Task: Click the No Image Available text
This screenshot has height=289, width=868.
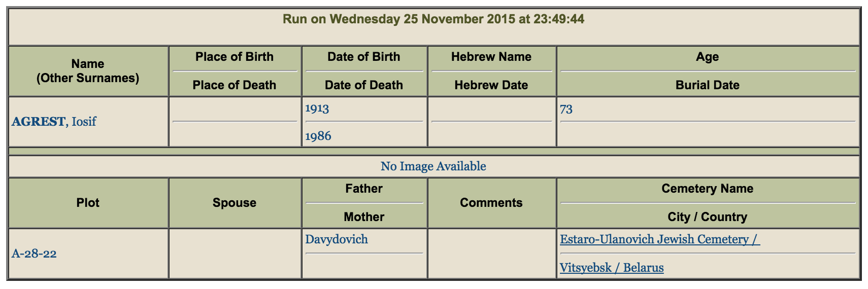Action: (433, 166)
